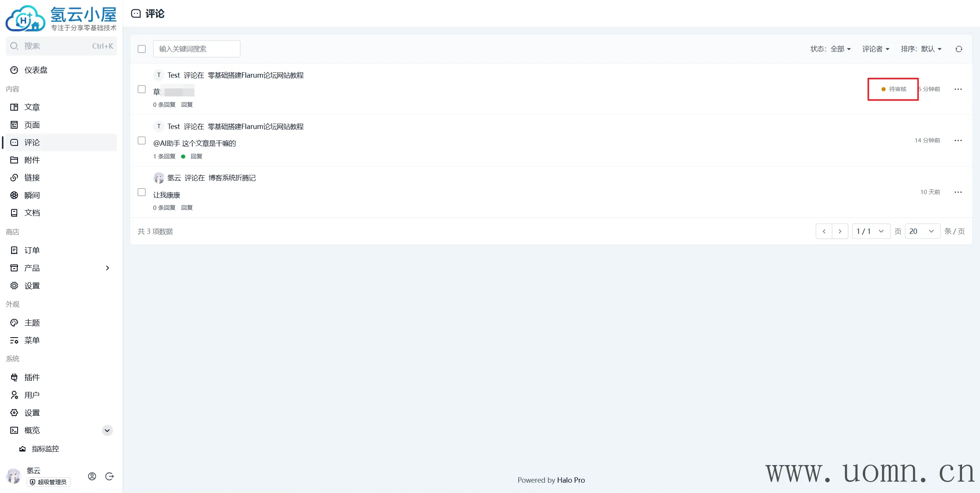Image resolution: width=980 pixels, height=493 pixels.
Task: Expand the 产品 products submenu
Action: click(x=107, y=268)
